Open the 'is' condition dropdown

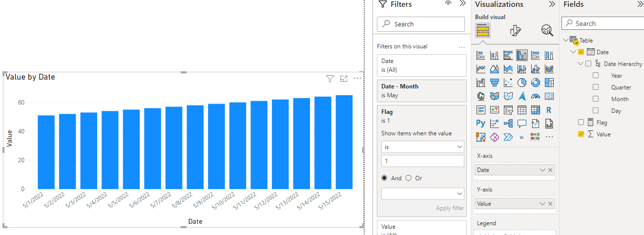tap(423, 147)
